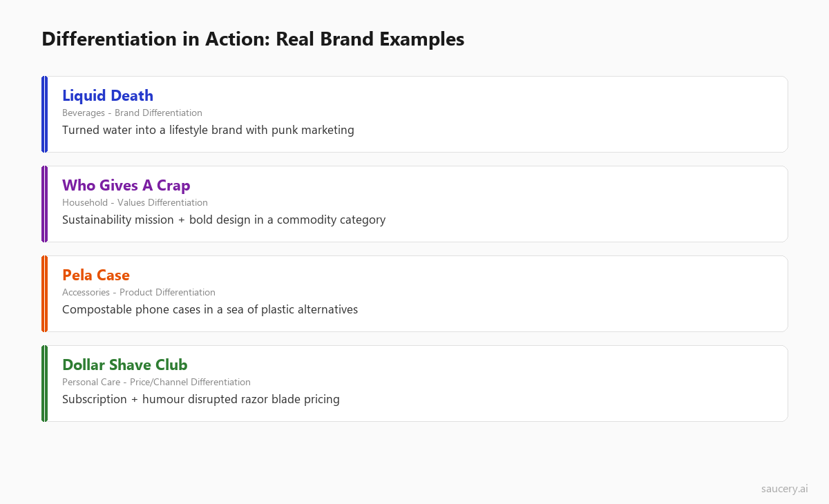
Task: Click "Beverages - Brand Differentiation" subtitle
Action: click(132, 113)
